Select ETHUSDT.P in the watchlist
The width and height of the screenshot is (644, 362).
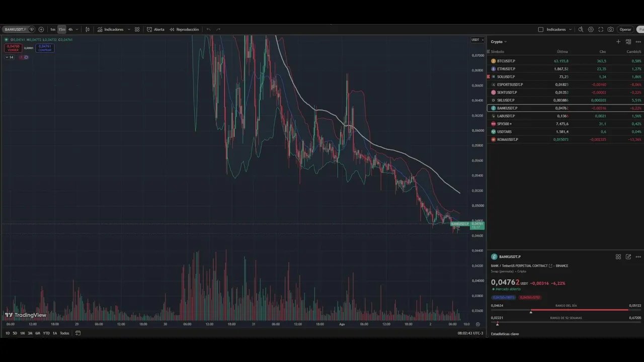click(566, 69)
